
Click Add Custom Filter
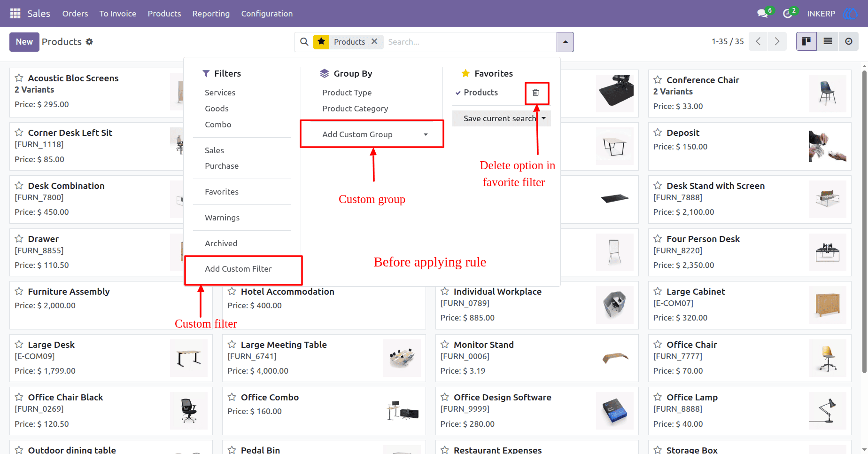pos(238,269)
